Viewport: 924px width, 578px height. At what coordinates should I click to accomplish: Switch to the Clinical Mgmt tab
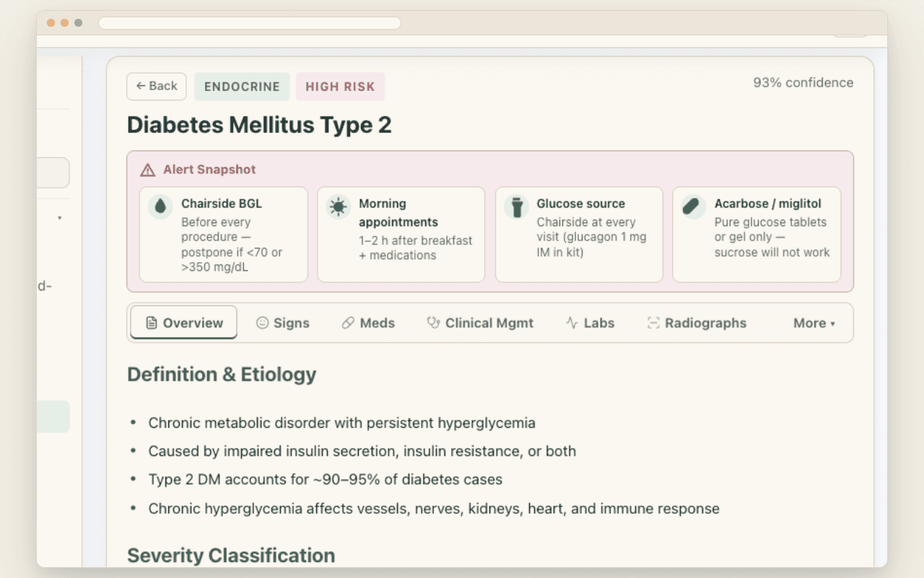[480, 323]
